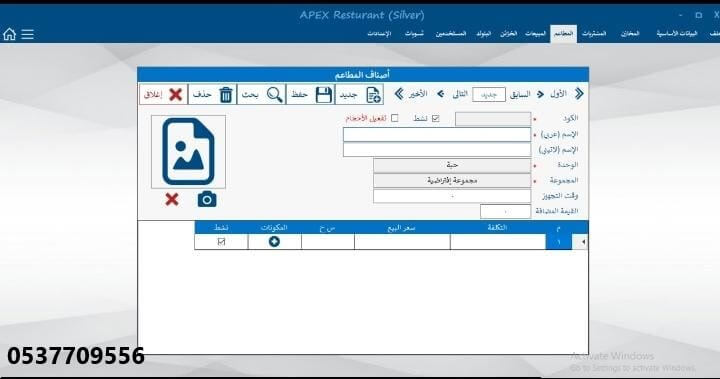
Task: Go to previous record (السابق)
Action: (x=526, y=94)
